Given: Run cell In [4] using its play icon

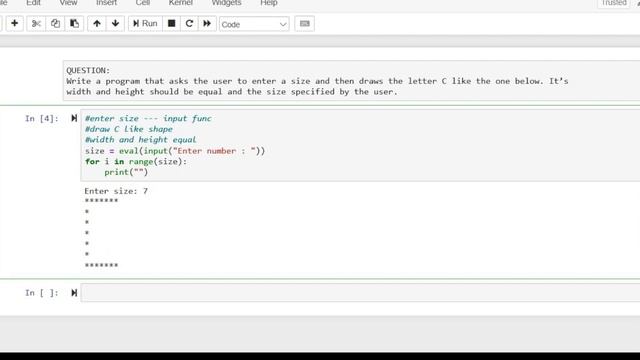Looking at the screenshot, I should (74, 118).
